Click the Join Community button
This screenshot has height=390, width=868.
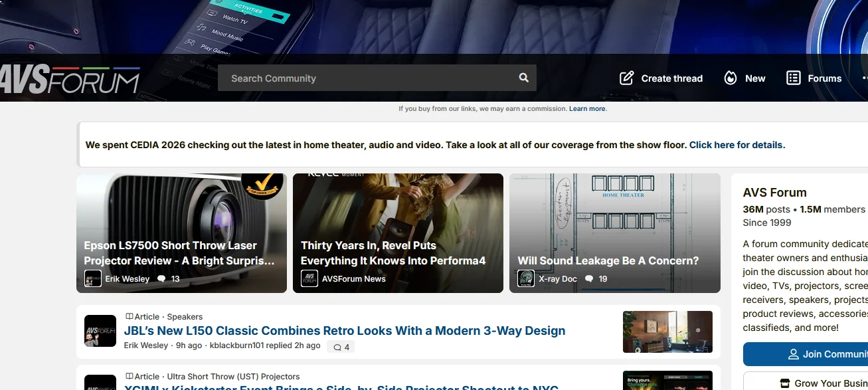(805, 354)
